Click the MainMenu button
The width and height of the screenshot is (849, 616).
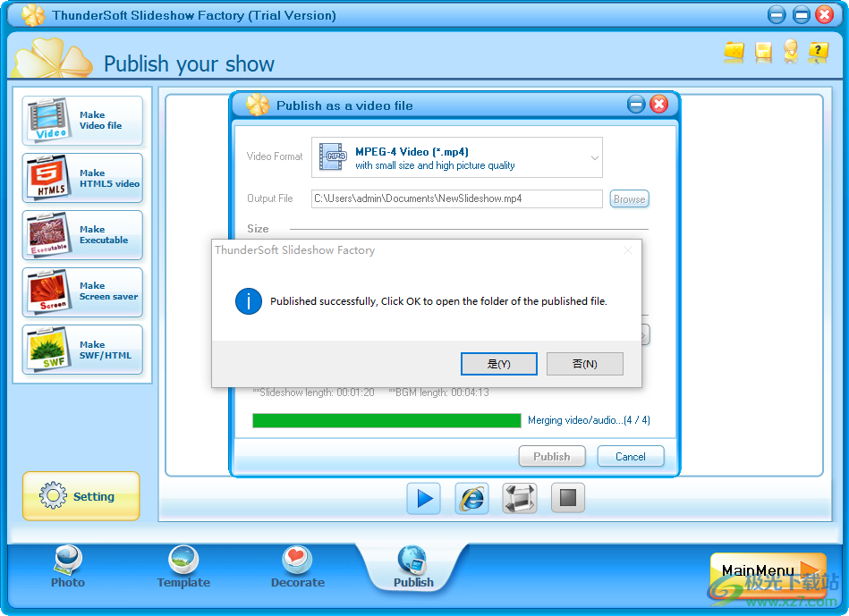click(768, 574)
